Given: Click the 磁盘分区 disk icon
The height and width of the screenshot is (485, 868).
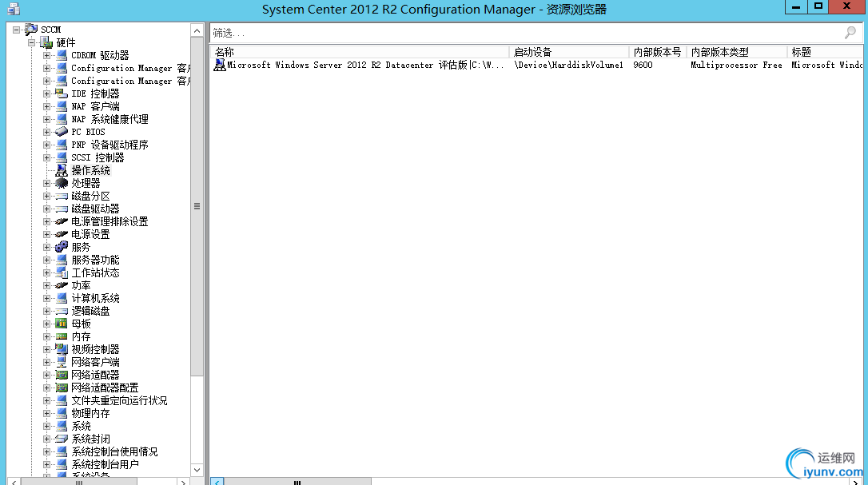Looking at the screenshot, I should click(x=62, y=196).
